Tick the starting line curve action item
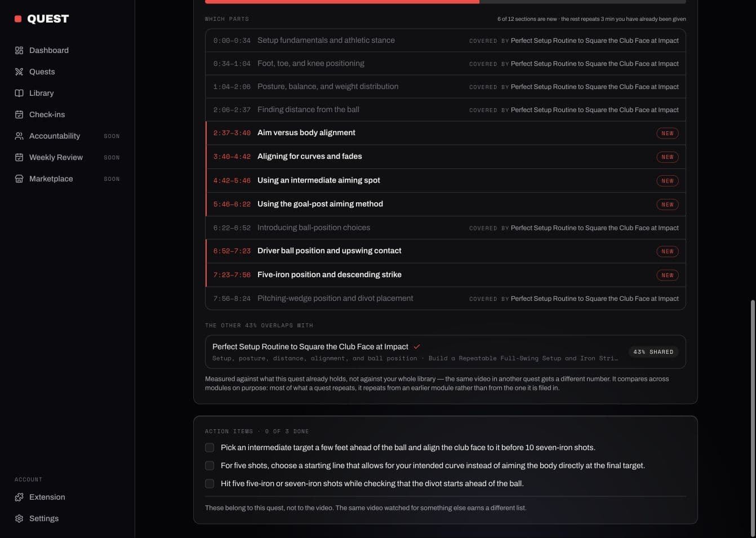The height and width of the screenshot is (538, 756). (x=210, y=465)
